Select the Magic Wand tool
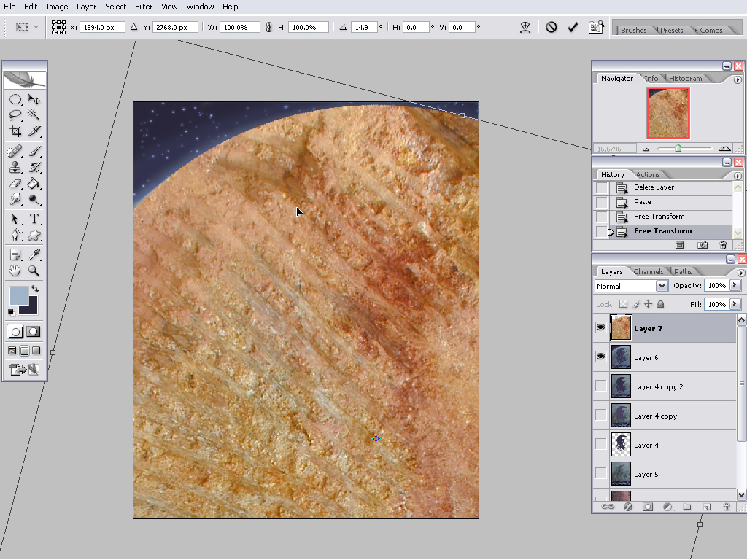Screen dimensions: 747x560 coord(34,114)
